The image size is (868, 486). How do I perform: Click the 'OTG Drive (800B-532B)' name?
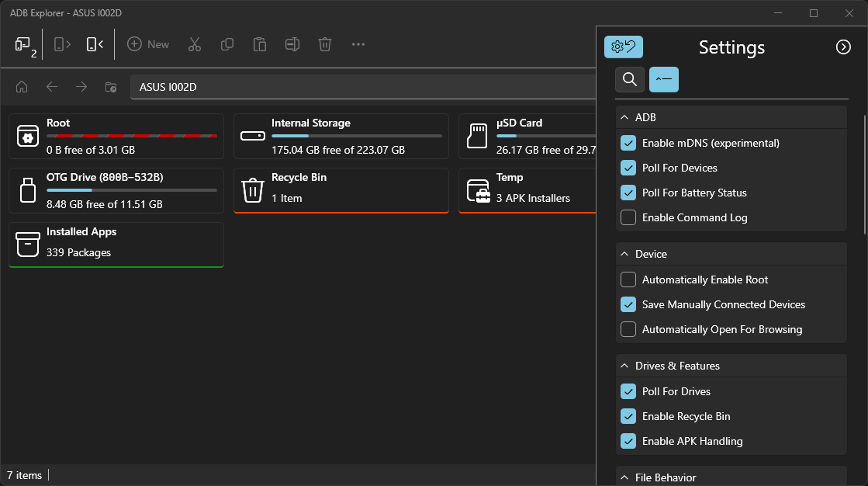[105, 177]
